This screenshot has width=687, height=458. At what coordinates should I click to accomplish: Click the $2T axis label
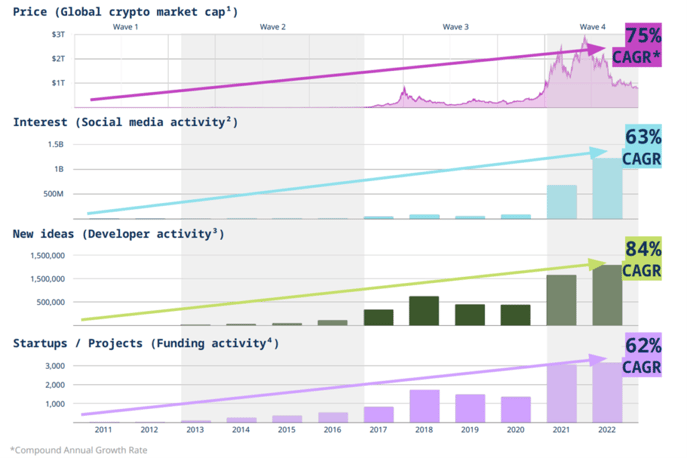coord(58,59)
